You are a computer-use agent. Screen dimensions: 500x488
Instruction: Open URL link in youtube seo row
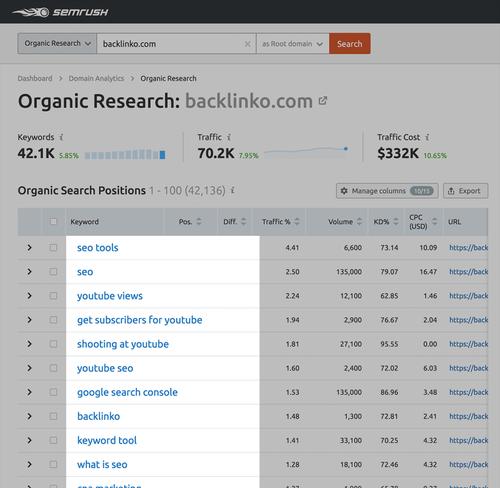click(469, 368)
